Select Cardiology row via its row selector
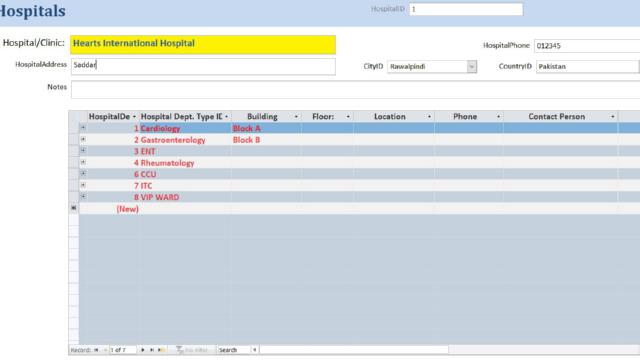Screen dimensions: 640x360 (73, 128)
